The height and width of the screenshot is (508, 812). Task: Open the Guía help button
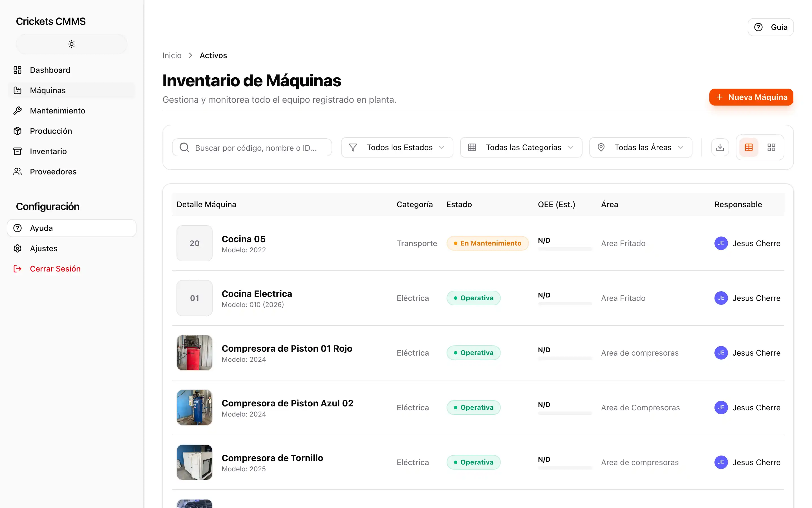tap(770, 27)
